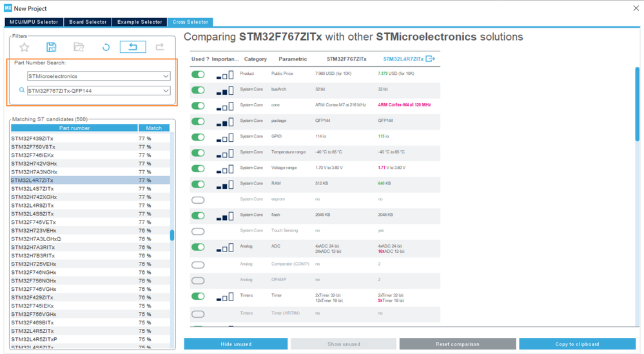Viewport: 644px width, 354px height.
Task: Set importance bars for ADC row
Action: tap(225, 248)
